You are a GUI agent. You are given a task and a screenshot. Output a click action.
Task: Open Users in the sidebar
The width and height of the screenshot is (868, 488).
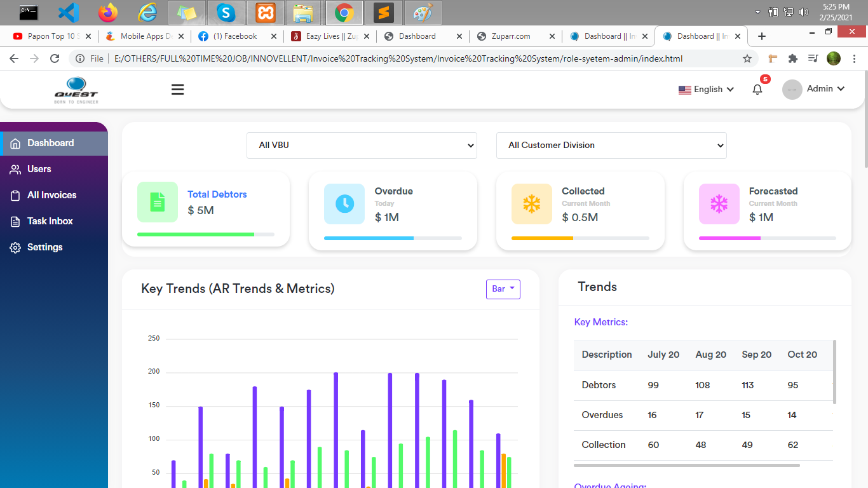pyautogui.click(x=39, y=169)
